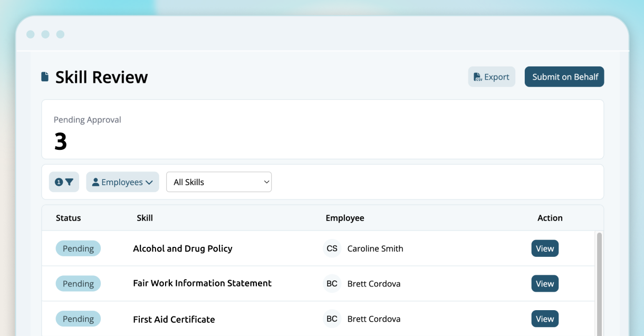644x336 pixels.
Task: View the Fair Work Information Statement submission
Action: tap(545, 284)
